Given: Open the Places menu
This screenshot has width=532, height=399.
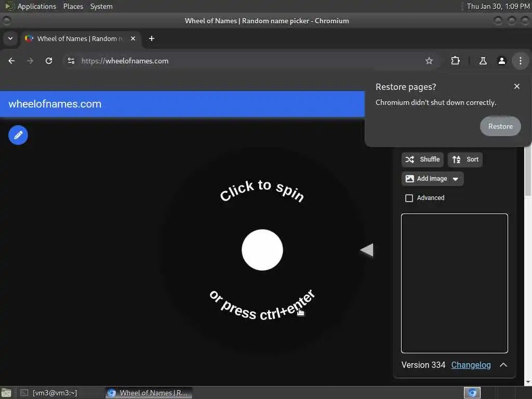Looking at the screenshot, I should [73, 6].
